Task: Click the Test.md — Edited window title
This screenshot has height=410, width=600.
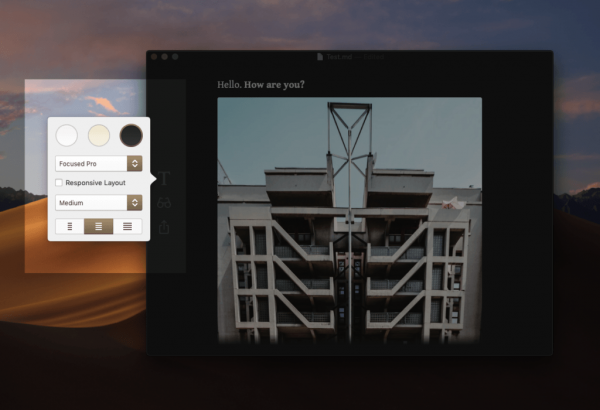Action: point(355,57)
